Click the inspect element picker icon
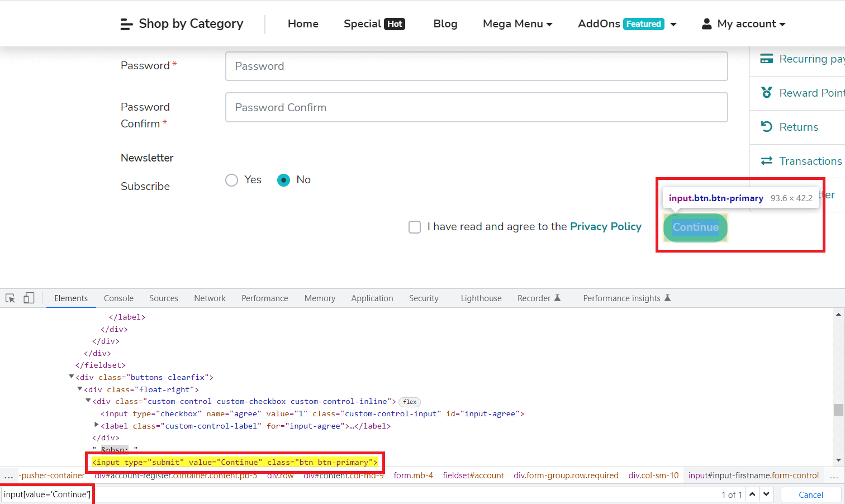The width and height of the screenshot is (845, 504). coord(10,298)
